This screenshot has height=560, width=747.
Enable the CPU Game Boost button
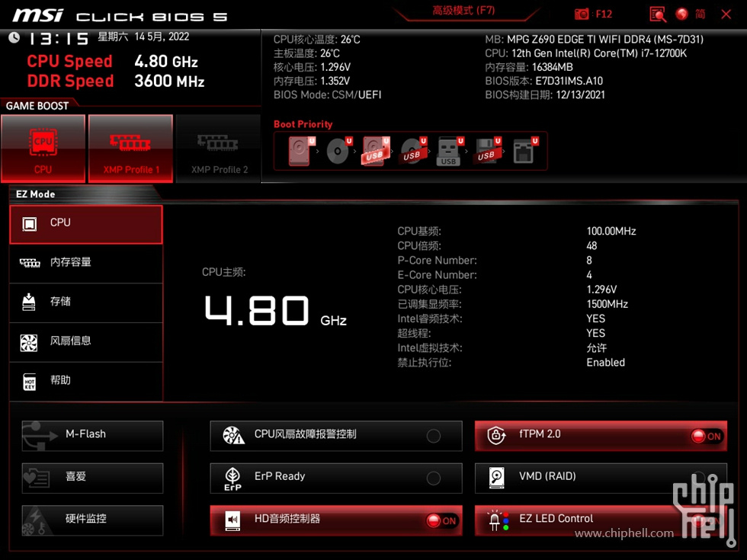click(x=43, y=149)
